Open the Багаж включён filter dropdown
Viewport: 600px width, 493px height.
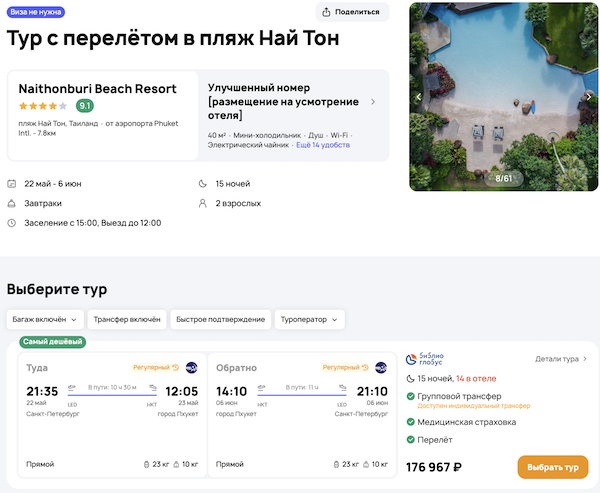(43, 319)
